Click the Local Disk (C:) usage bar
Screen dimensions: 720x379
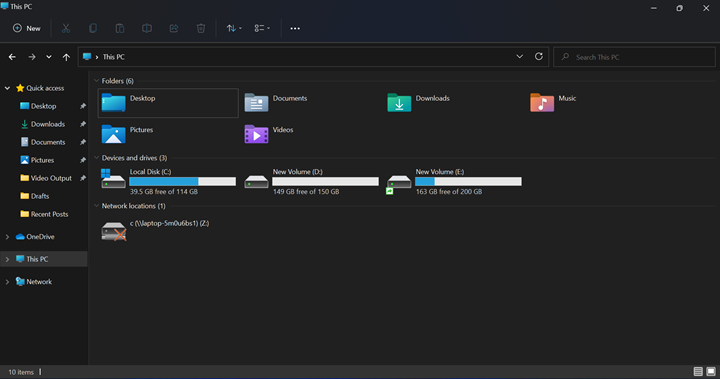coord(183,181)
